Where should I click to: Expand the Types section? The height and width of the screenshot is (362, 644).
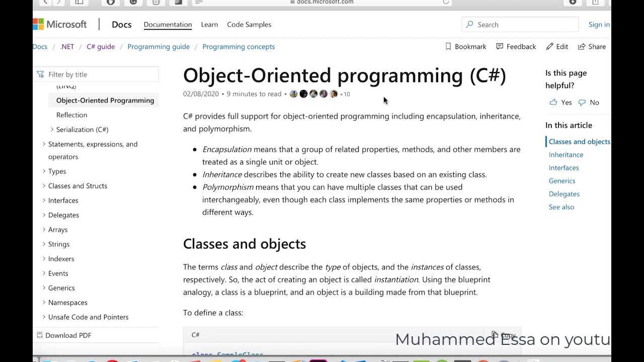coord(44,171)
